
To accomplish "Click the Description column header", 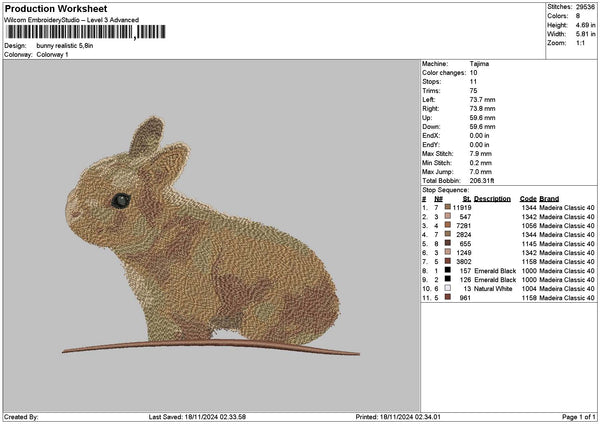I will coord(493,198).
